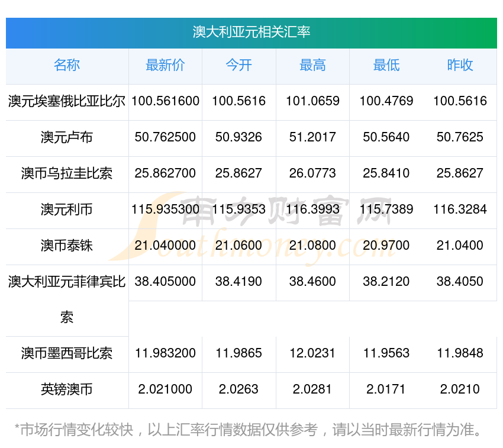Select the 澳币墨西哥比索 row label
The image size is (503, 448).
point(67,353)
